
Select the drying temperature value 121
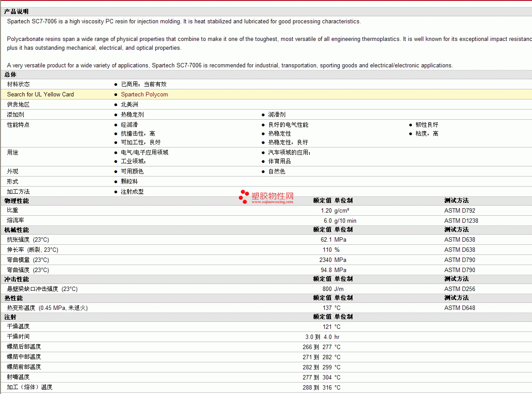click(x=327, y=327)
